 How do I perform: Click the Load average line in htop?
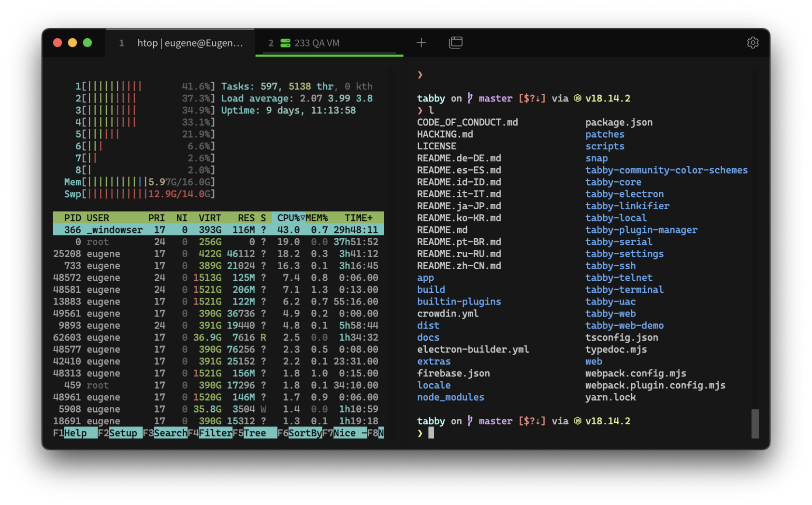[297, 99]
